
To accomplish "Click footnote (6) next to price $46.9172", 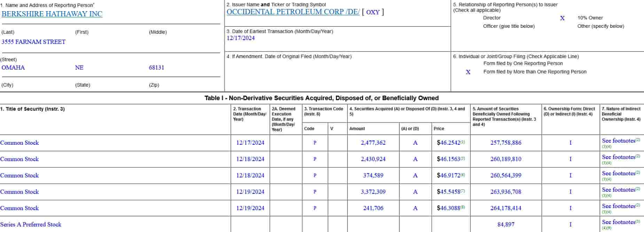I will [463, 175].
